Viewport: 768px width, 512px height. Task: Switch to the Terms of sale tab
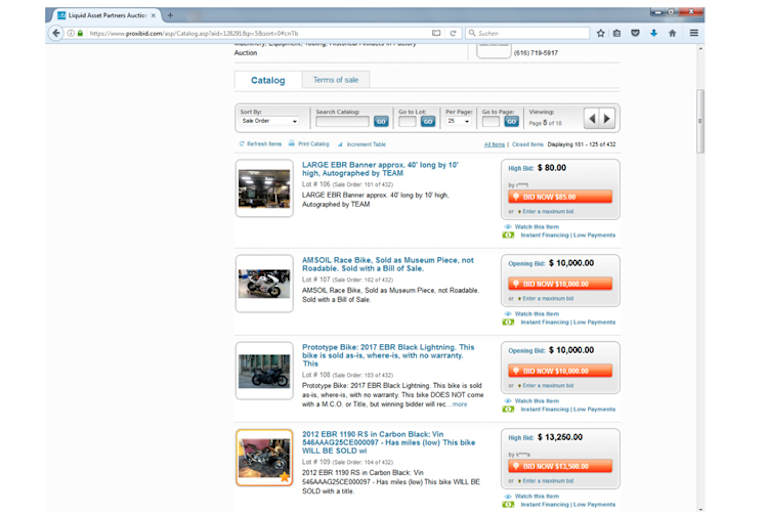(336, 80)
